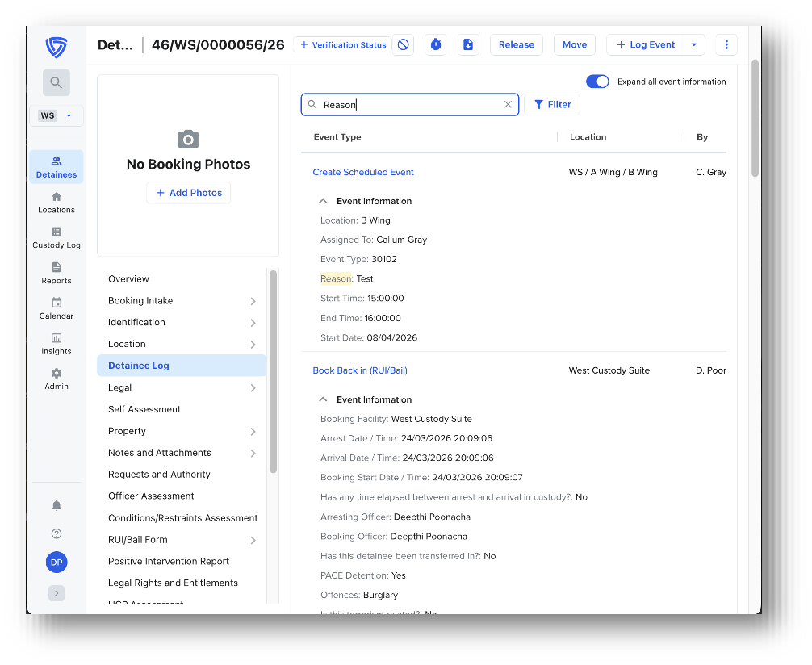Expand the Booking Intake chevron
This screenshot has width=812, height=665.
point(253,301)
